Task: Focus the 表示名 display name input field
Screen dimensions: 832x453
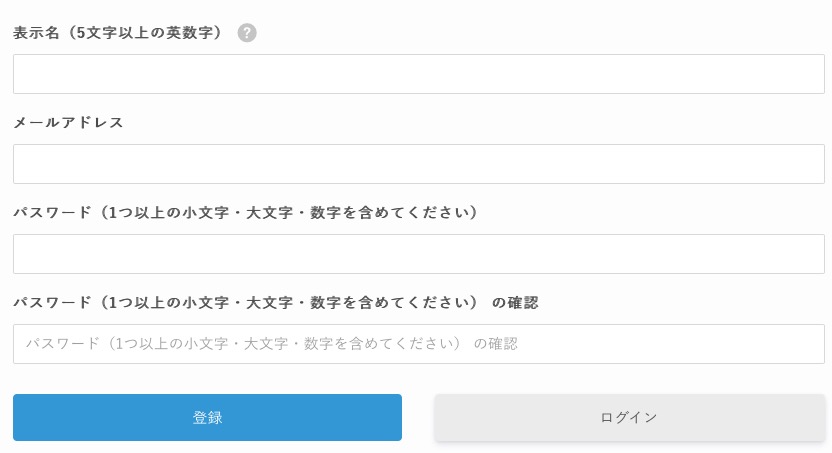Action: tap(419, 74)
